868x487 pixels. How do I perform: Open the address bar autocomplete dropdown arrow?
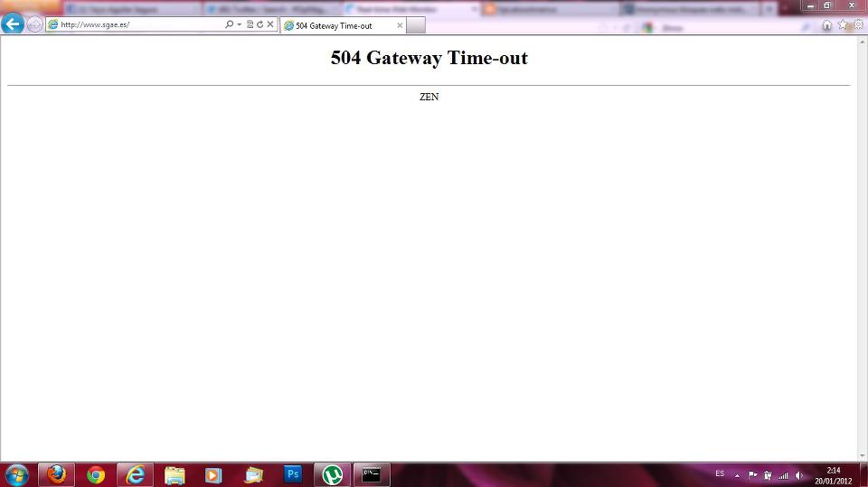pos(239,24)
